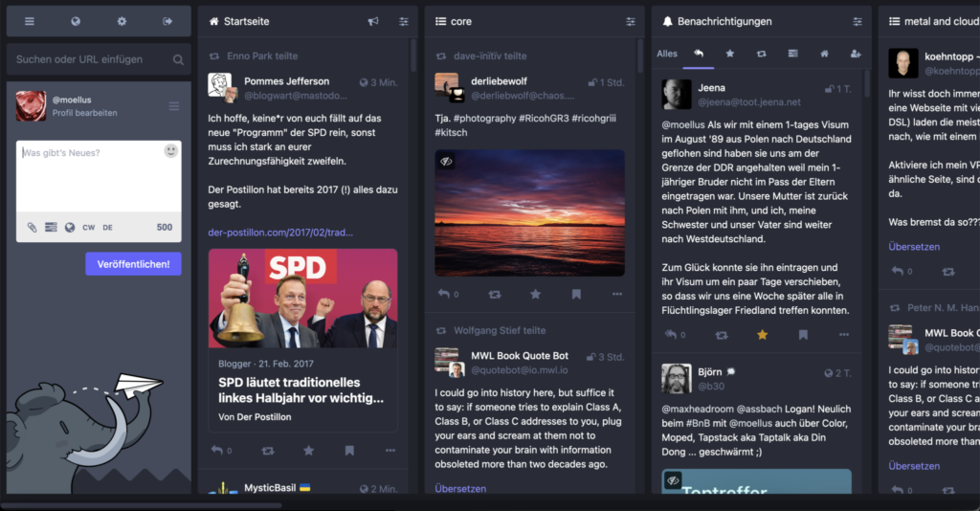Click the Startseite home icon in column header

213,21
